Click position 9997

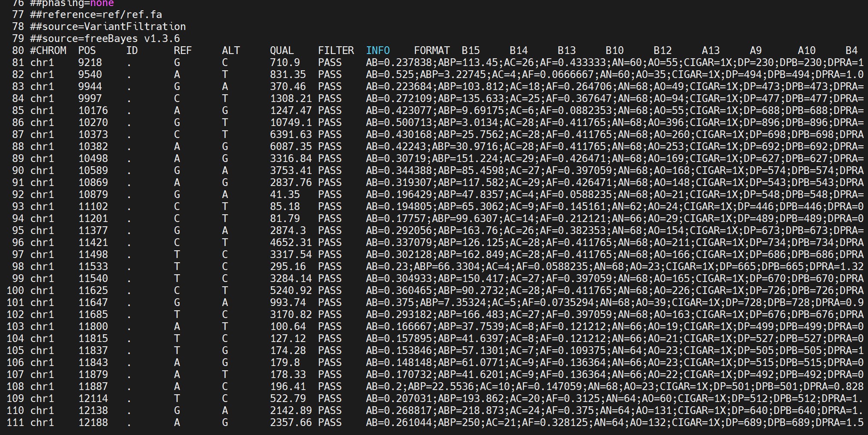(90, 99)
